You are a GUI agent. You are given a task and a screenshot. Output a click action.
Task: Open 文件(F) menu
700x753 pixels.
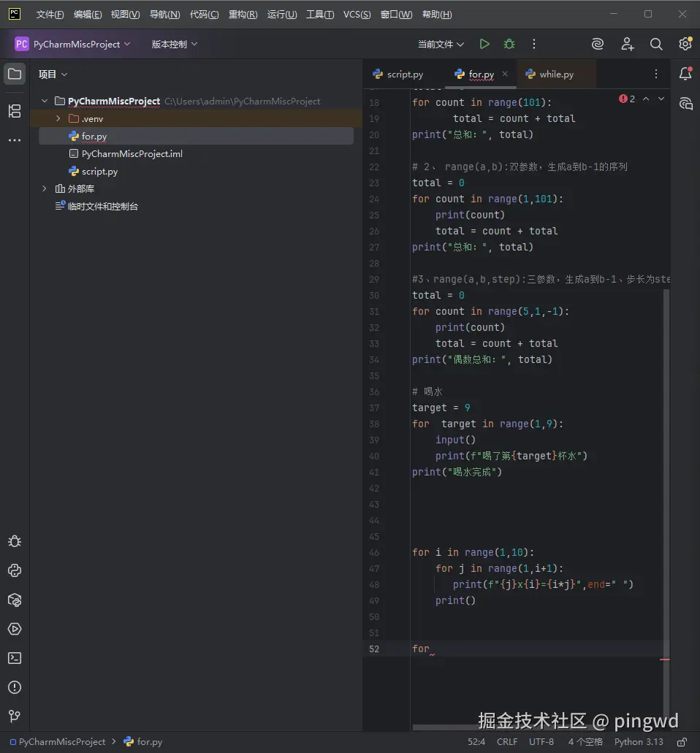coord(50,15)
